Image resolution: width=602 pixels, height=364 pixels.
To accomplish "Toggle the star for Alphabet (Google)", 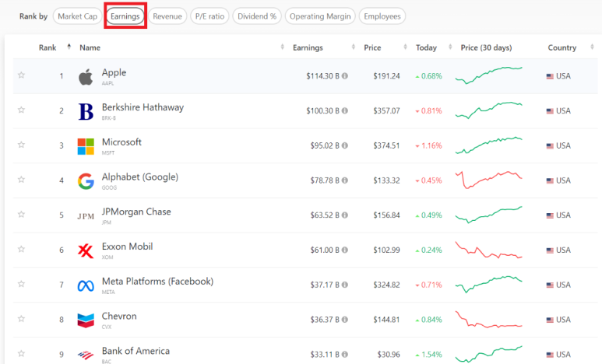I will 22,180.
